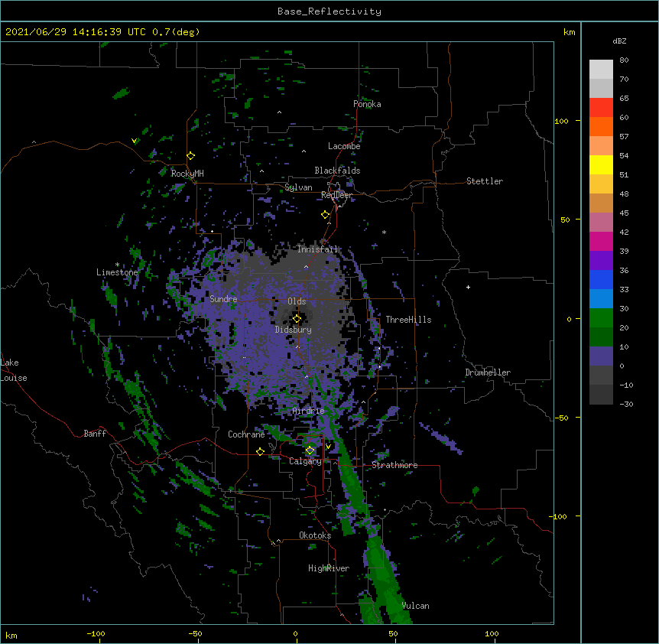
Task: Pick the red 60-65 dBZ legend swatch
Action: pyautogui.click(x=601, y=108)
